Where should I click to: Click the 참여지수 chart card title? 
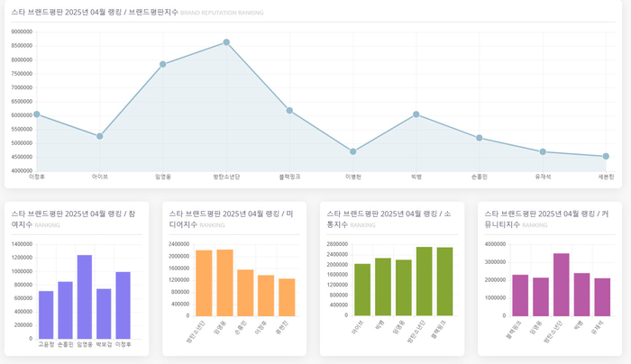coord(73,219)
